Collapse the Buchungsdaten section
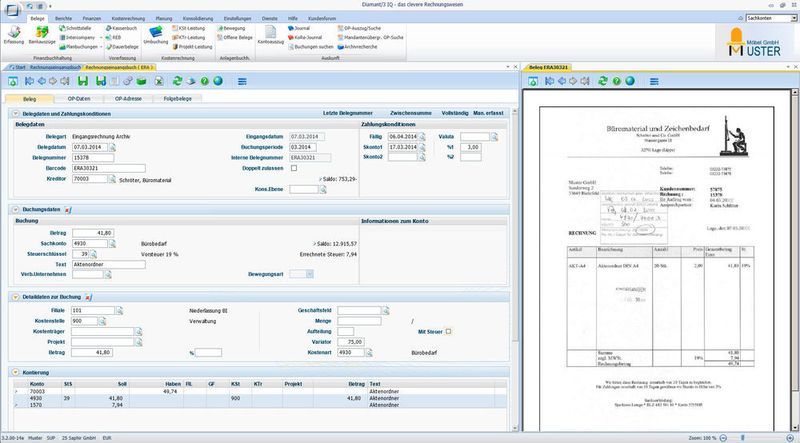Viewport: 800px width, 443px height. (x=15, y=209)
